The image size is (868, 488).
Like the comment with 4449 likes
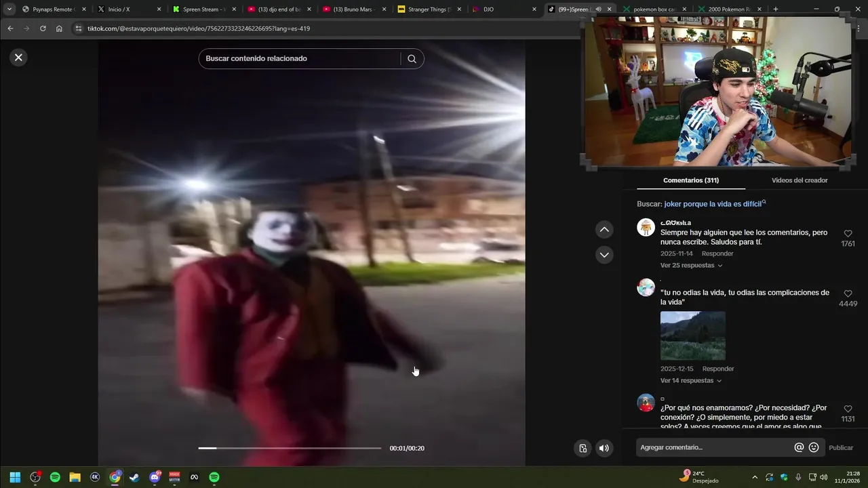pyautogui.click(x=848, y=293)
